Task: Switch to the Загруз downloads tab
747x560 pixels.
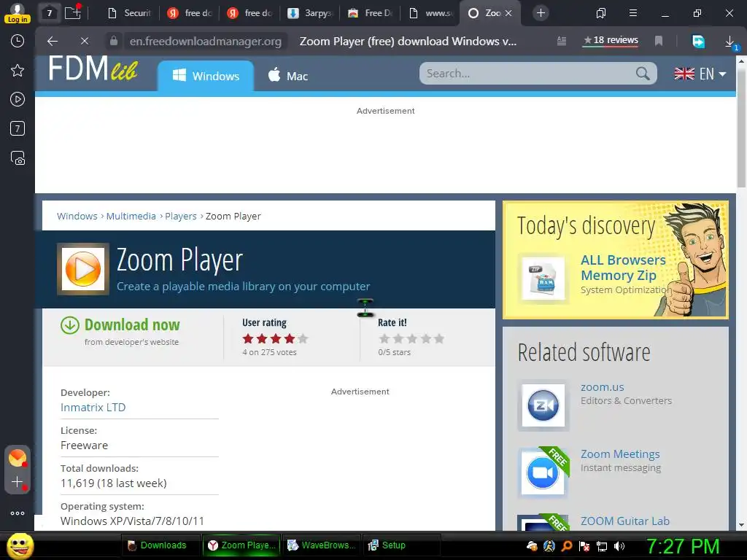Action: [x=309, y=13]
